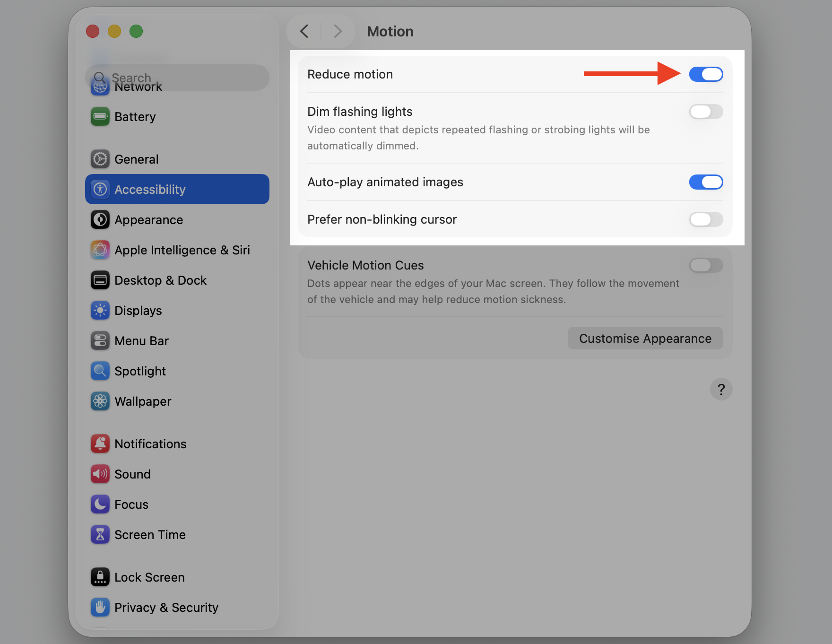This screenshot has width=832, height=644.
Task: Open Battery settings icon
Action: (x=100, y=116)
